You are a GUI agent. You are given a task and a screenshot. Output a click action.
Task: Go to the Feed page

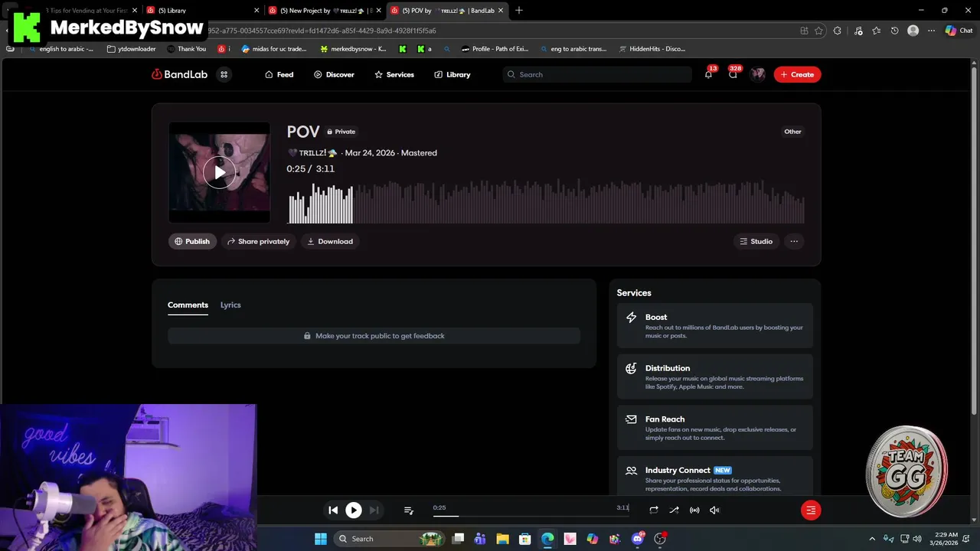279,74
